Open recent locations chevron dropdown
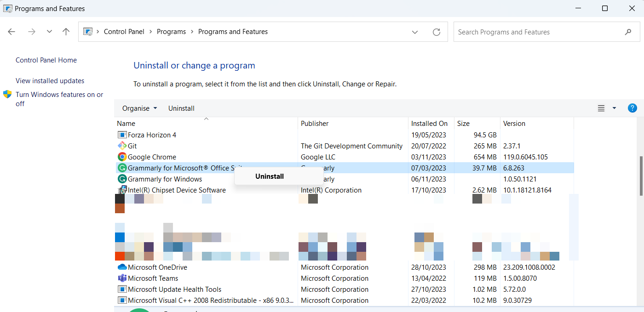Screen dimensions: 644x312 [x=49, y=32]
